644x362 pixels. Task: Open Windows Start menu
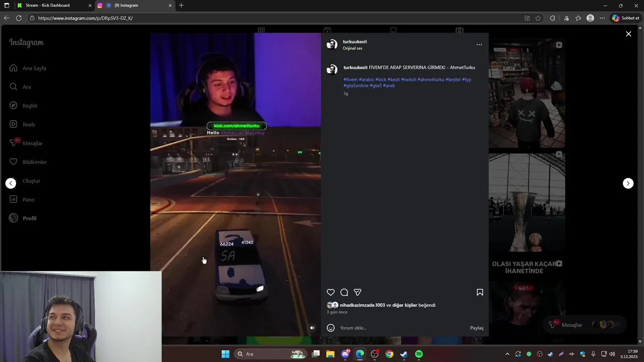[x=225, y=354]
